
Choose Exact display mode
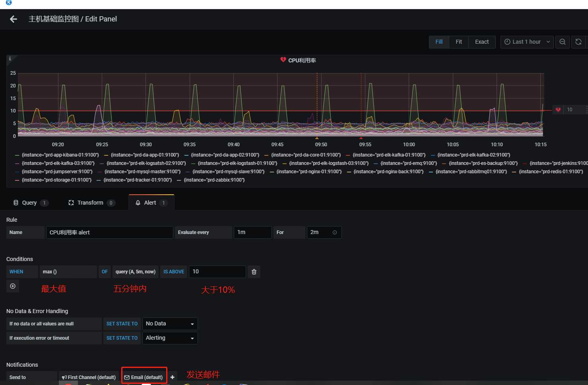[482, 42]
